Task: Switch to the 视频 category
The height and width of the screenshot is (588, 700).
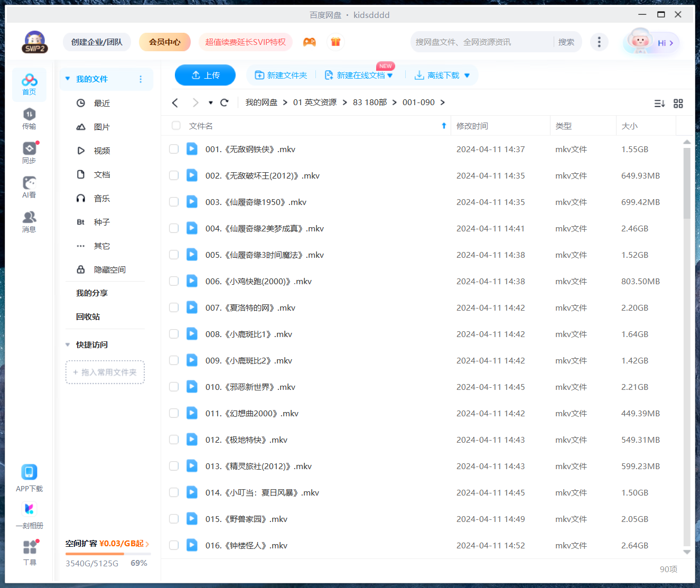Action: (x=101, y=151)
